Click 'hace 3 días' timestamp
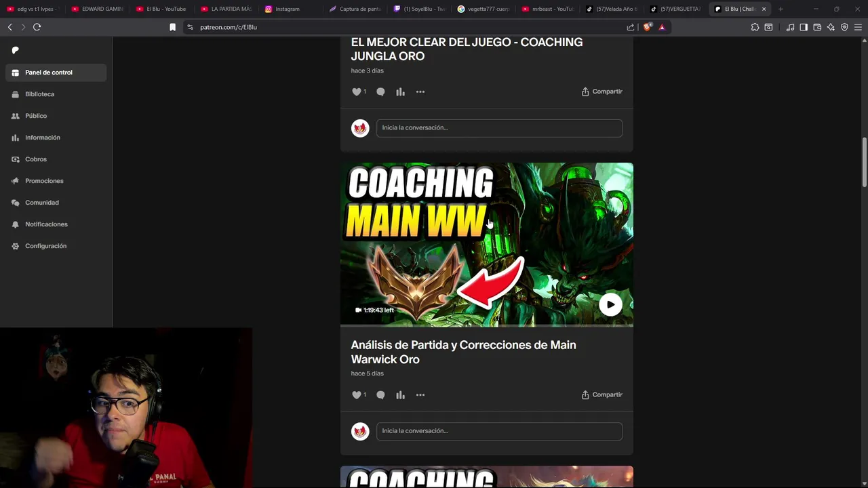This screenshot has height=488, width=868. point(367,70)
